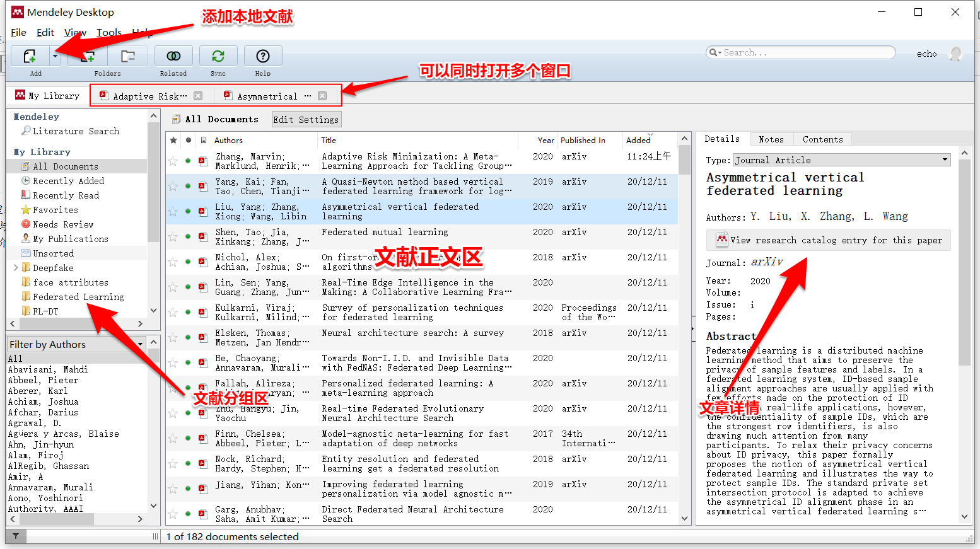This screenshot has height=549, width=980.
Task: Favorite the Quasi-Newton method paper
Action: click(173, 186)
